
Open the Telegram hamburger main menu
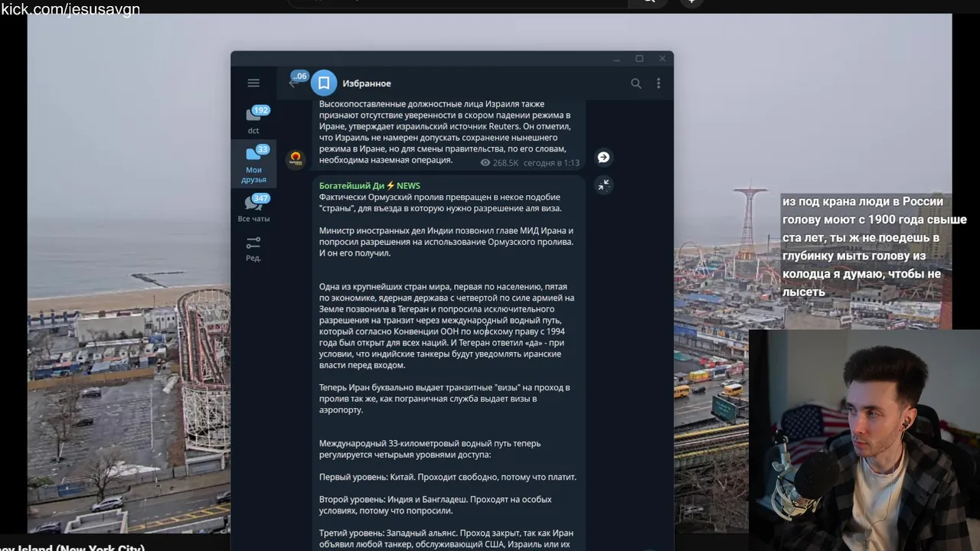[x=253, y=83]
